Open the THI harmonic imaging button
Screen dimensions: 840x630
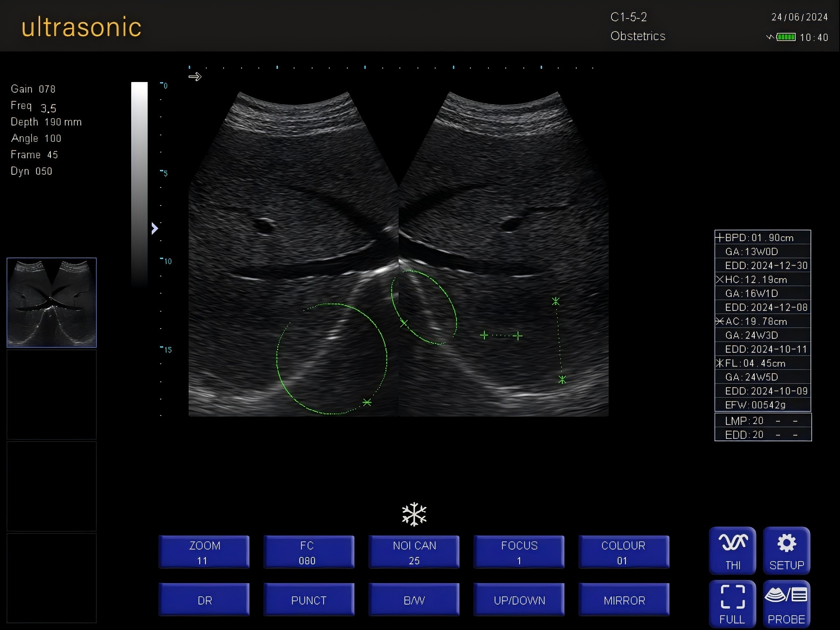coord(733,551)
